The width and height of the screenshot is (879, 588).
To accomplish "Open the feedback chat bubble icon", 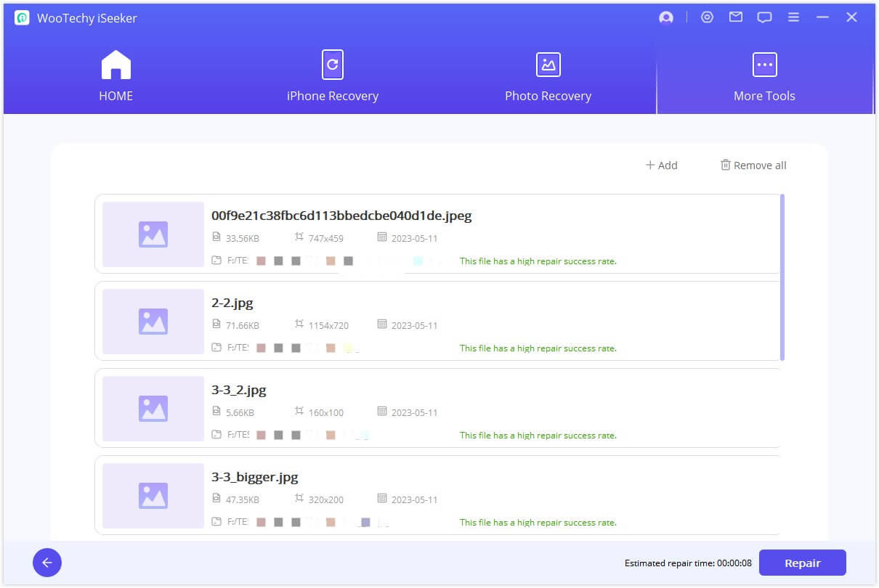I will pyautogui.click(x=764, y=18).
